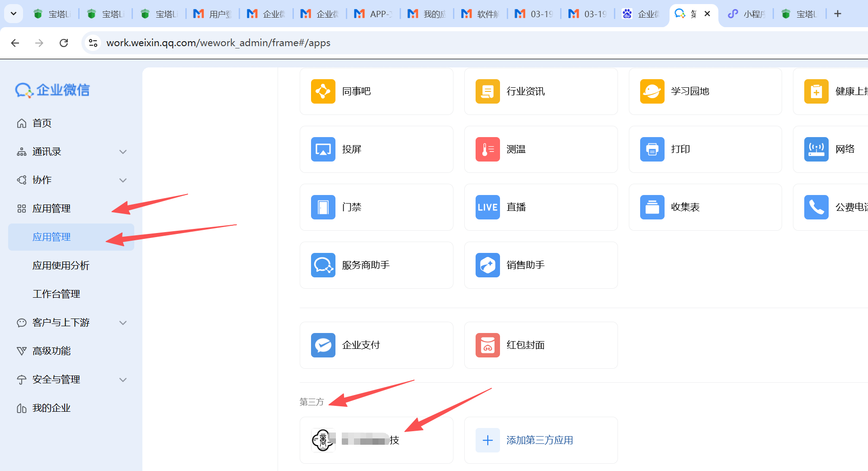The height and width of the screenshot is (471, 868).
Task: Click the browser address bar URL
Action: 218,43
